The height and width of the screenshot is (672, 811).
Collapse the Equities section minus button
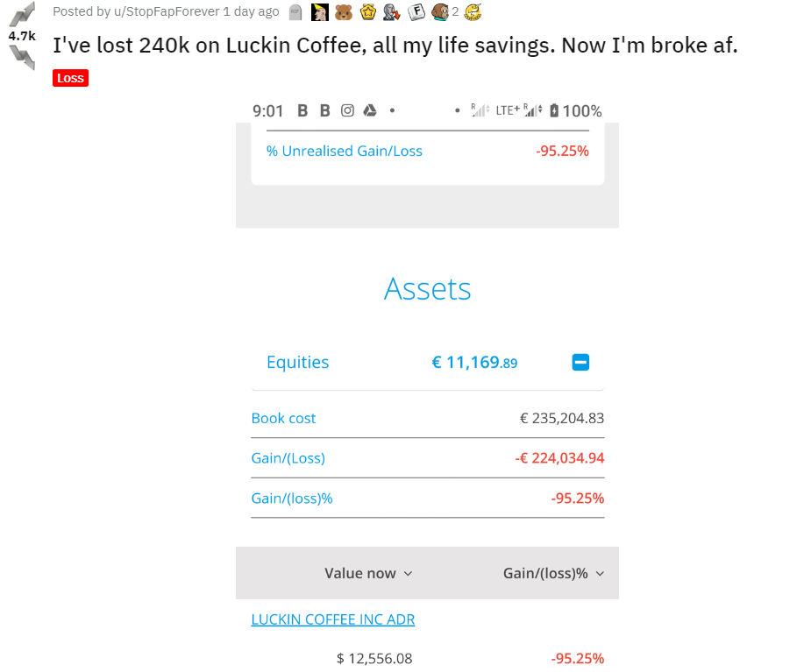[580, 363]
